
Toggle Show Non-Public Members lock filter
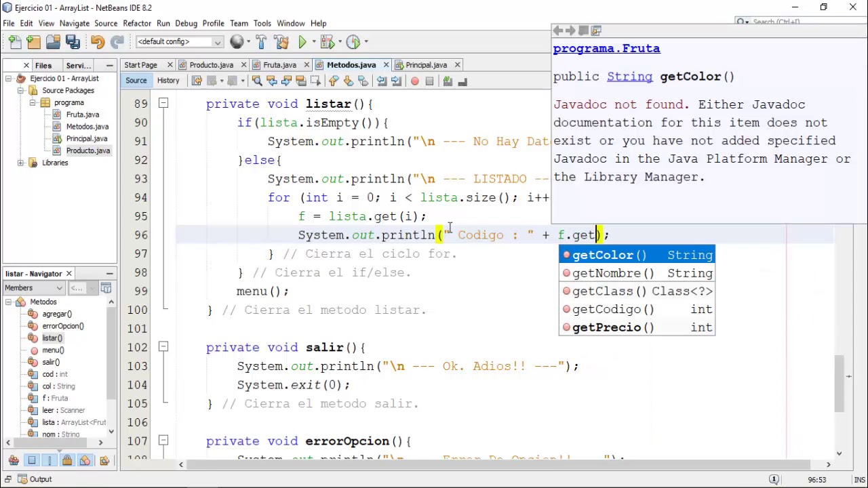coord(67,461)
